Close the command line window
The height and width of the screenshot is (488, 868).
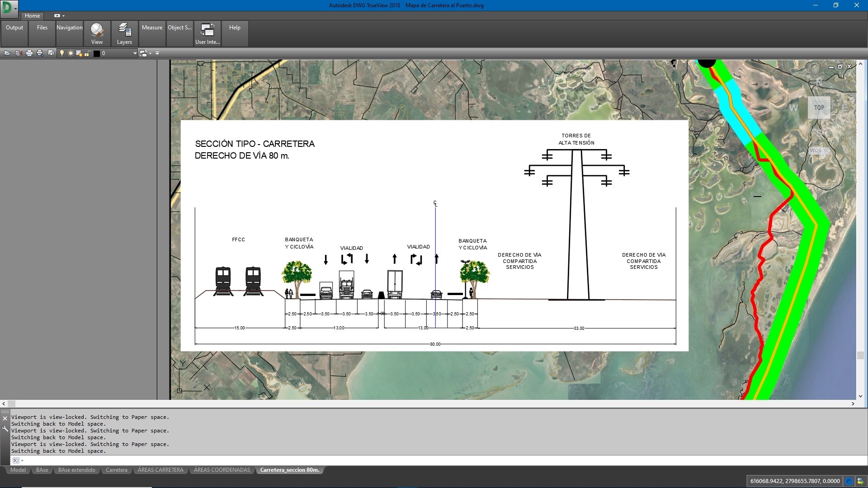[x=5, y=418]
